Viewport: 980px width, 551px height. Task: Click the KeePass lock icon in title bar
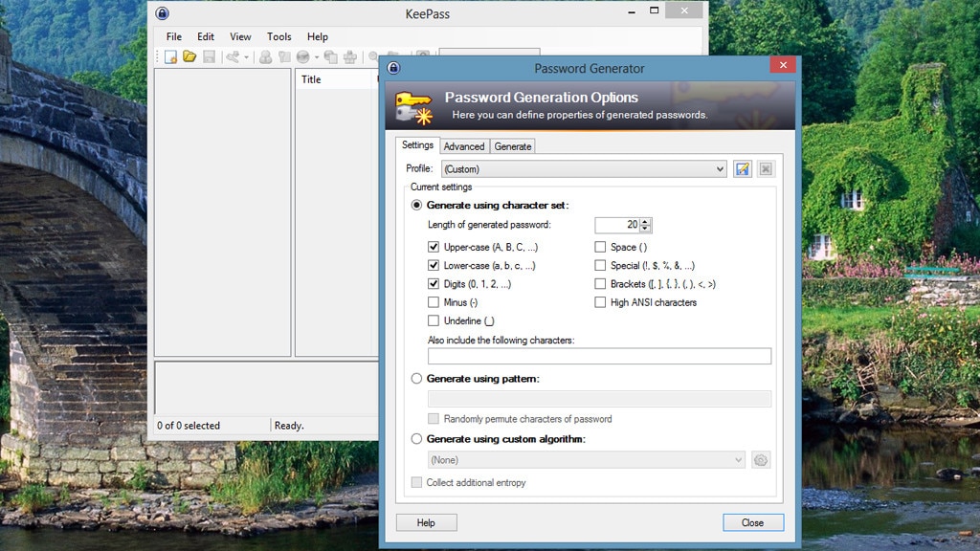pos(163,13)
